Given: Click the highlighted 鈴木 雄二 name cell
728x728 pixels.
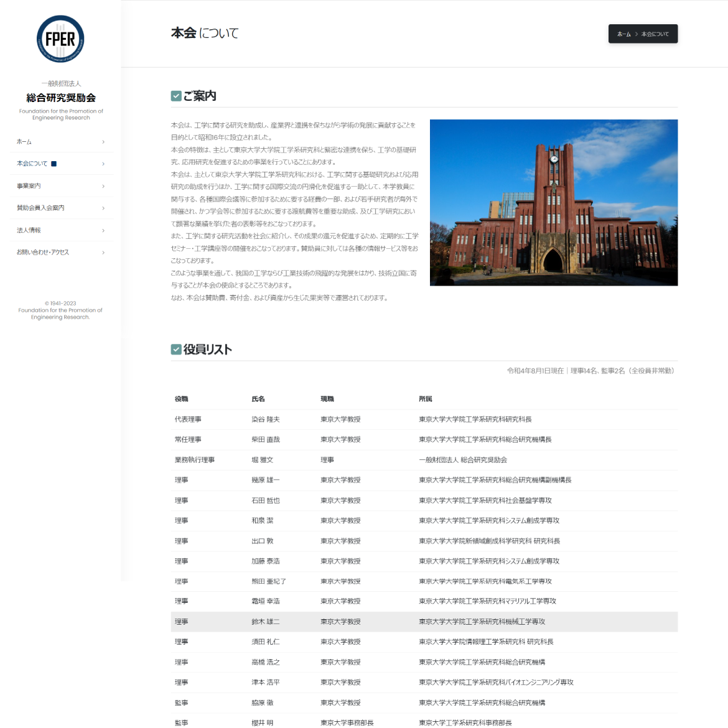Looking at the screenshot, I should [266, 622].
